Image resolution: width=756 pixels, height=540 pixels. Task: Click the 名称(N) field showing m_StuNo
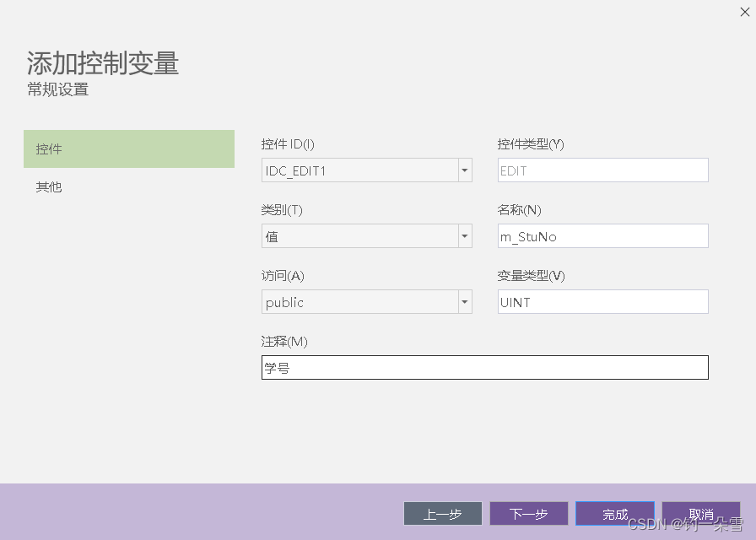coord(602,235)
